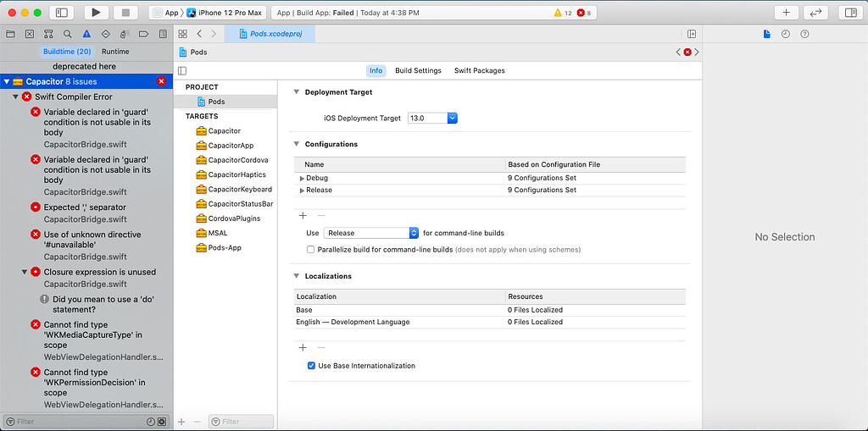The image size is (868, 431).
Task: Open the Info tab
Action: pos(376,71)
